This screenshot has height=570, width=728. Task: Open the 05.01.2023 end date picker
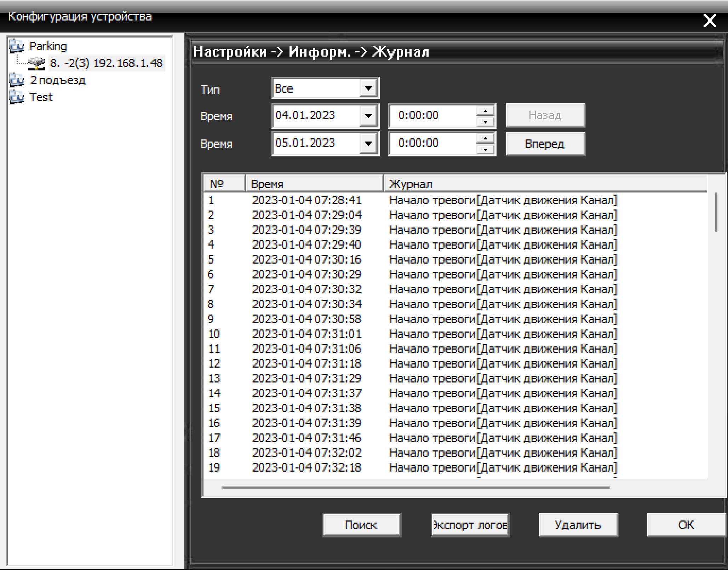pyautogui.click(x=368, y=143)
